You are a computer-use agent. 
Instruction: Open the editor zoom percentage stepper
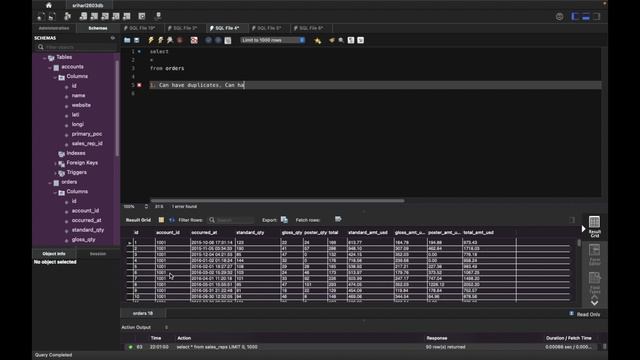pos(146,207)
